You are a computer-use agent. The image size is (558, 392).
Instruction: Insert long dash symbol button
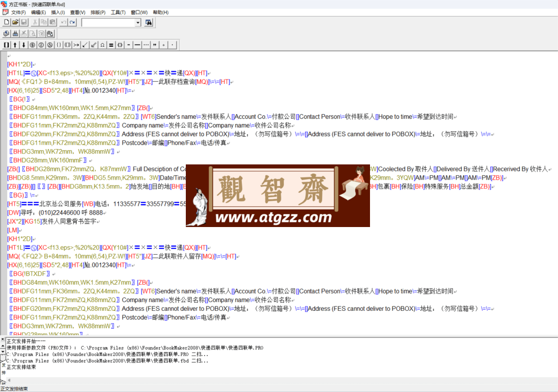(137, 45)
